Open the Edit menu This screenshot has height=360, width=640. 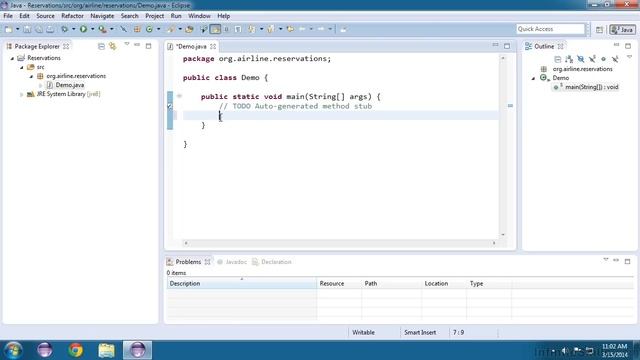pos(24,16)
